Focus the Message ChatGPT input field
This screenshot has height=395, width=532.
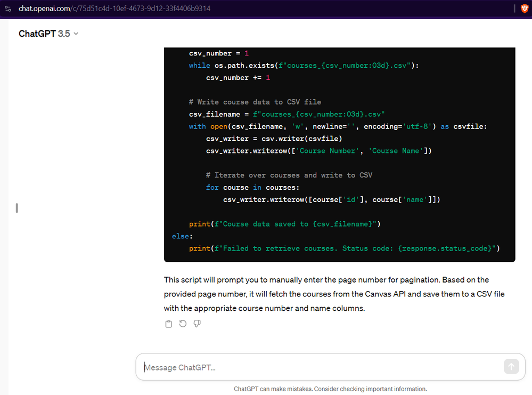320,367
